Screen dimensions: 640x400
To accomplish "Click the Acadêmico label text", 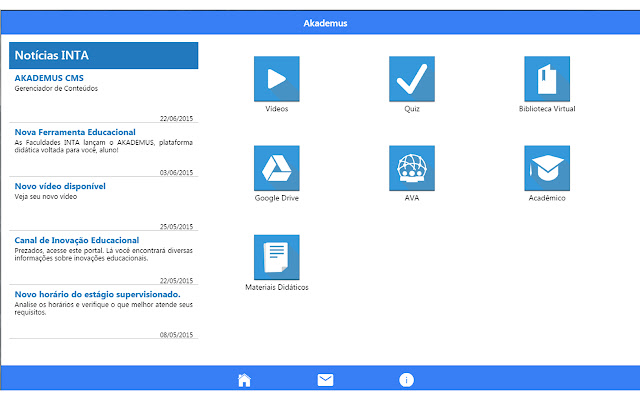I will pyautogui.click(x=547, y=198).
